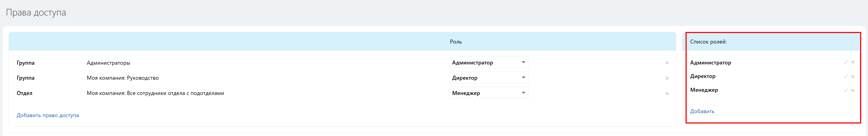The image size is (868, 136).
Task: Select Директор in the role list
Action: pos(703,76)
